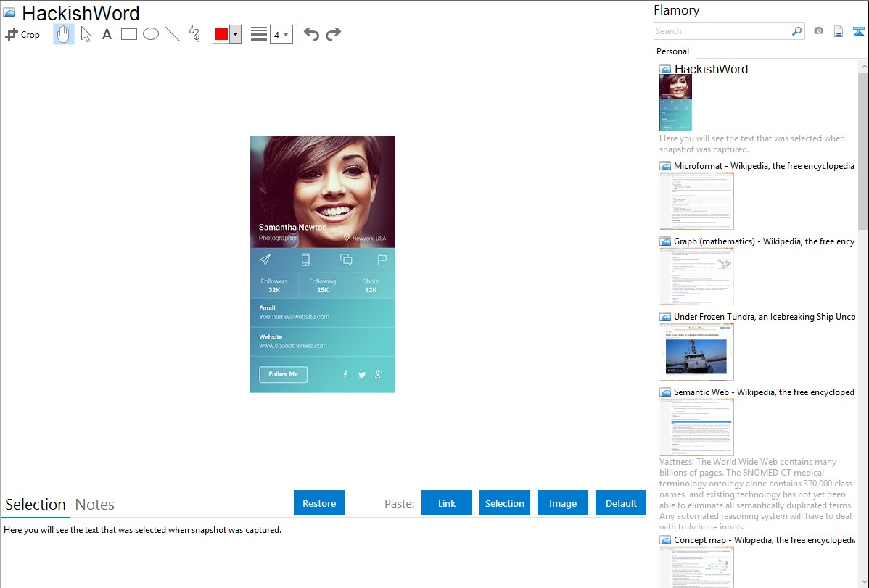Click the camera capture snapshot icon
The height and width of the screenshot is (588, 869).
(x=818, y=31)
